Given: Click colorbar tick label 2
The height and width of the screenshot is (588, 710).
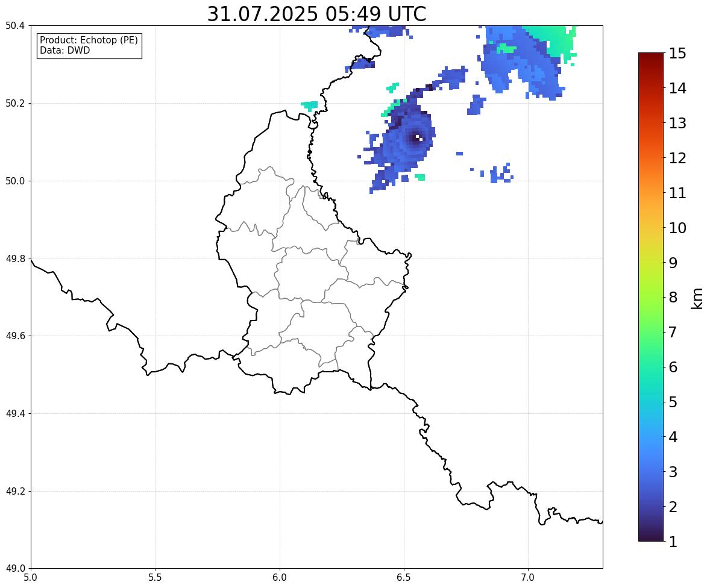Looking at the screenshot, I should [673, 507].
